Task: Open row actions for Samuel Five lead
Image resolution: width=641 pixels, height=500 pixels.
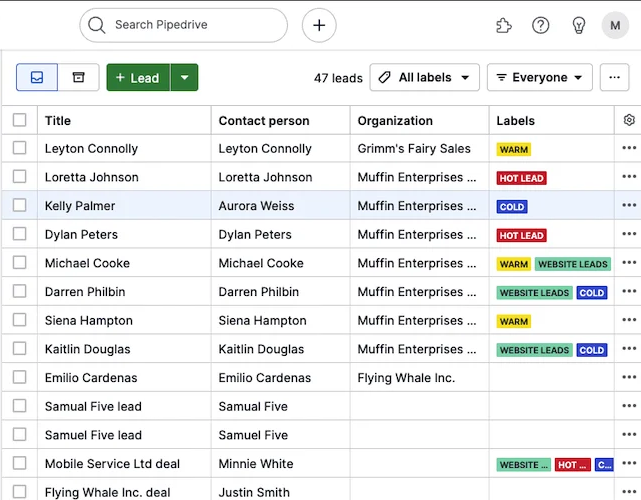Action: click(x=629, y=434)
